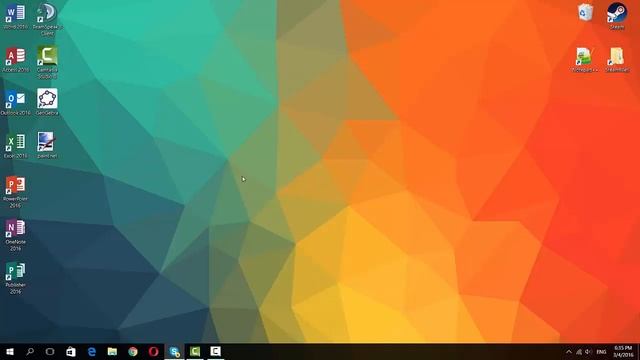Open the Windows Start menu
The width and height of the screenshot is (640, 360).
click(10, 351)
